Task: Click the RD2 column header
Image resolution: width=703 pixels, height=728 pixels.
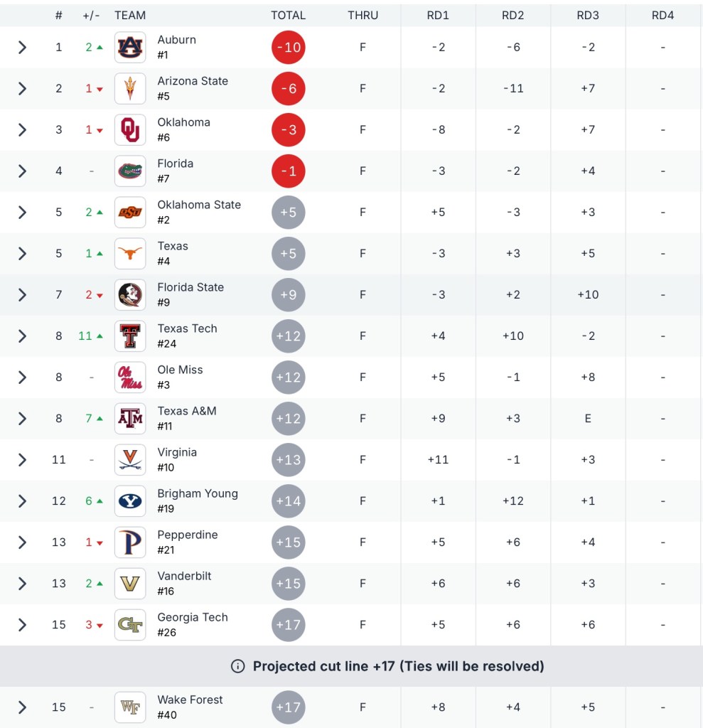Action: [x=513, y=15]
